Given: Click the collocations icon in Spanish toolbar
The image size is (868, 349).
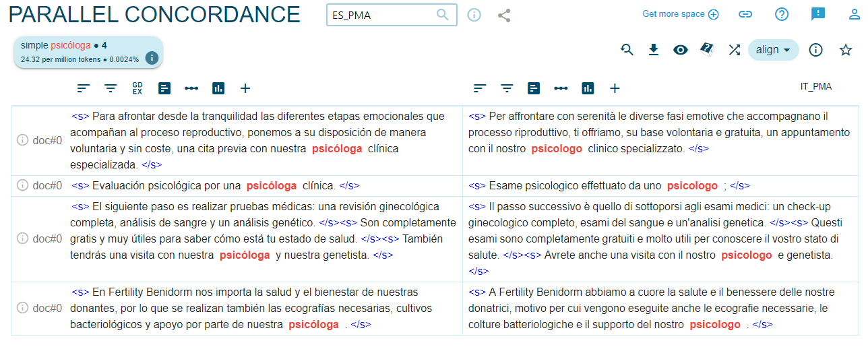Looking at the screenshot, I should pos(191,88).
